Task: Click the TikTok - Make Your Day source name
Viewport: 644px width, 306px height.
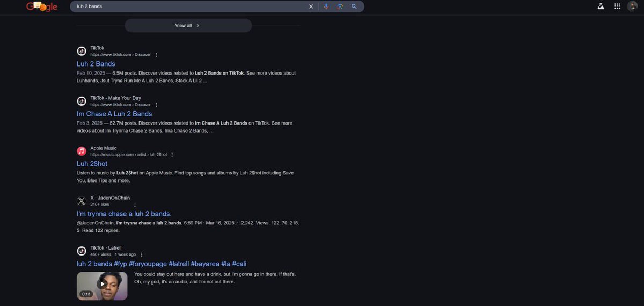Action: 115,98
